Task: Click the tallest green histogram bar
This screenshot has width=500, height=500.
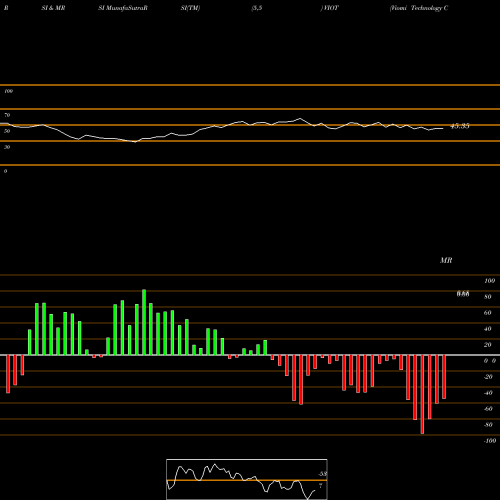Action: [x=144, y=322]
